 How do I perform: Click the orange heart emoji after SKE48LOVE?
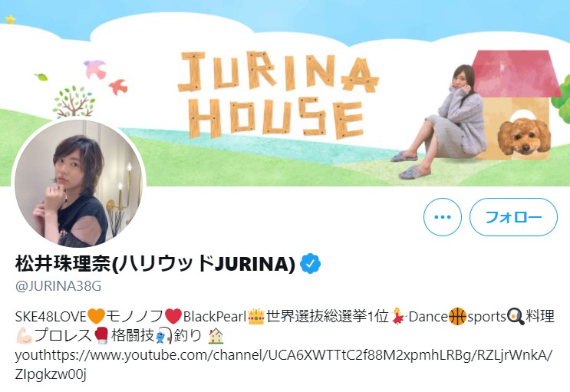pyautogui.click(x=97, y=316)
